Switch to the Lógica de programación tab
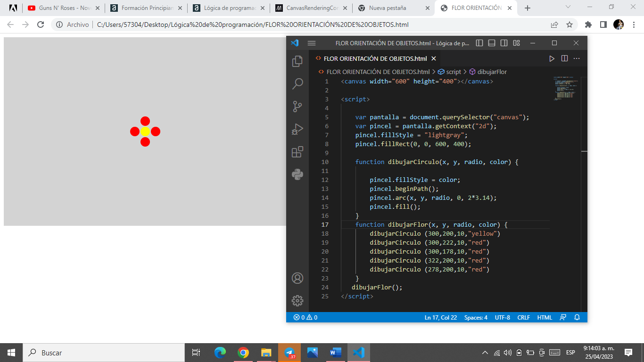The image size is (644, 362). pos(229,8)
